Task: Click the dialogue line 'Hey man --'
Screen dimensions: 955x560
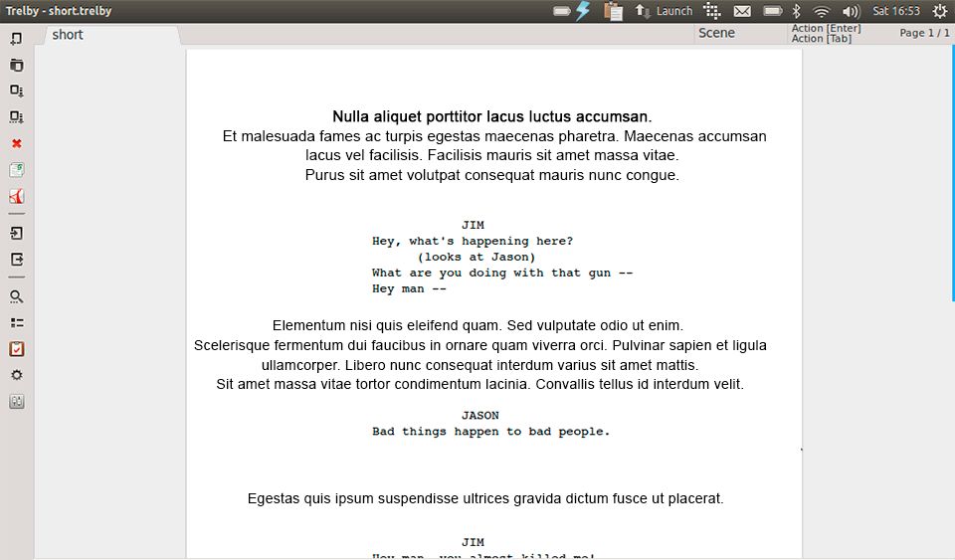Action: point(409,288)
